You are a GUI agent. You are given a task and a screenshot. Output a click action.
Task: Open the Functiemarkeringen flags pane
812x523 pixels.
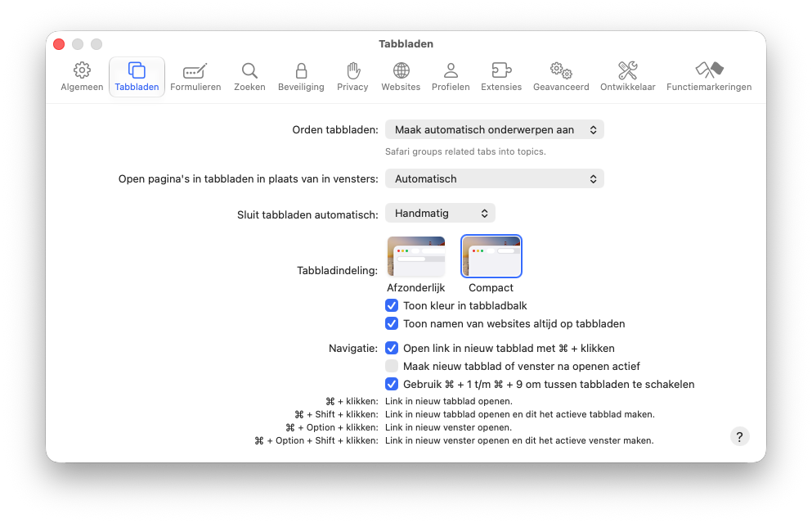(709, 77)
